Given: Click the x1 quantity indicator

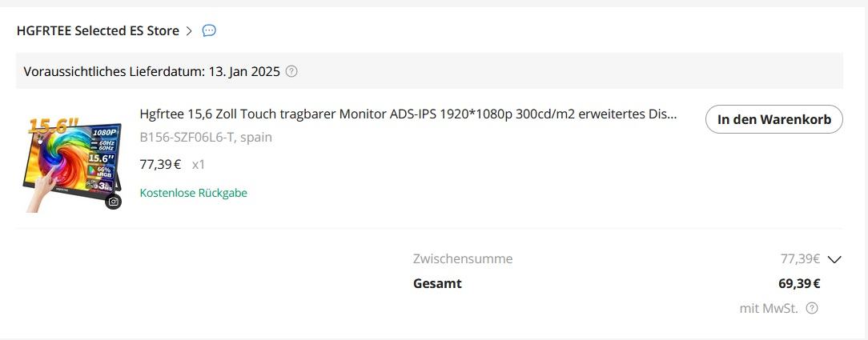Looking at the screenshot, I should pyautogui.click(x=199, y=164).
